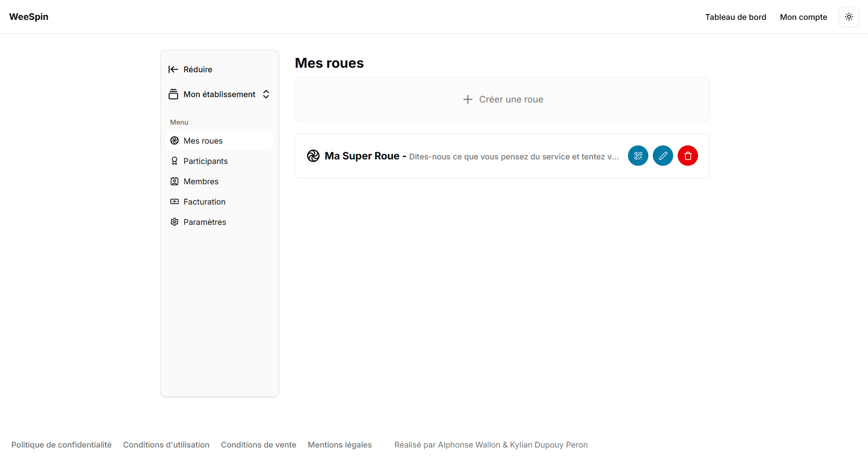Click the Membres badge icon
Image resolution: width=868 pixels, height=462 pixels.
[x=175, y=181]
